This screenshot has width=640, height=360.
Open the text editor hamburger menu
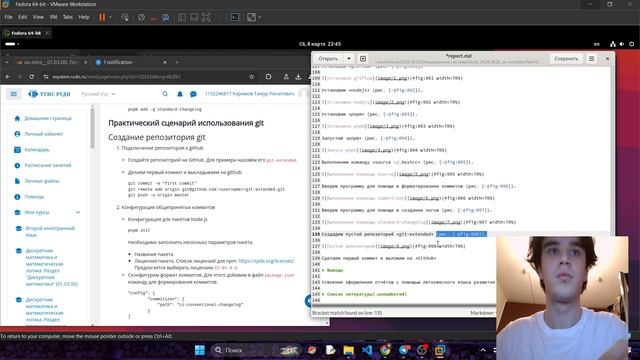[591, 58]
